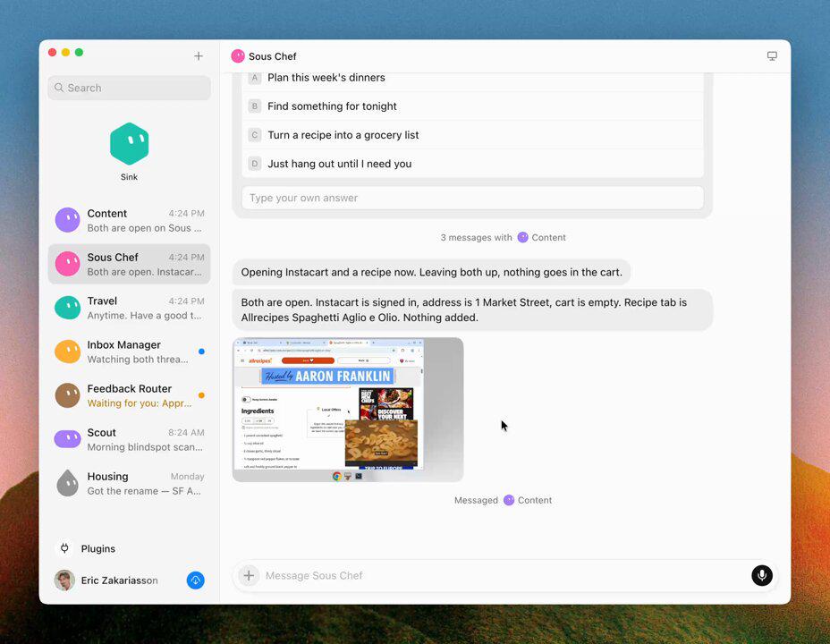
Task: Click the small Content avatar beside Messaged
Action: (509, 500)
